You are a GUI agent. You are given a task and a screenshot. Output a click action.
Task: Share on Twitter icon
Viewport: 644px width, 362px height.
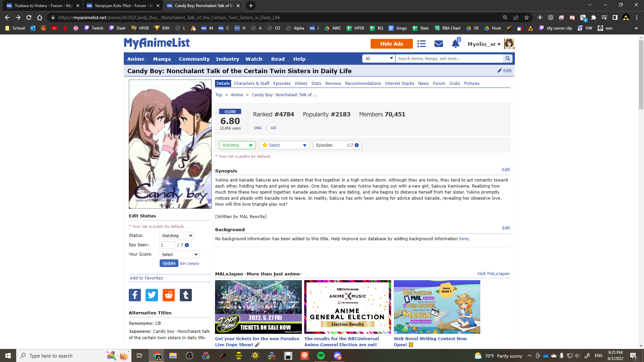[x=152, y=295]
